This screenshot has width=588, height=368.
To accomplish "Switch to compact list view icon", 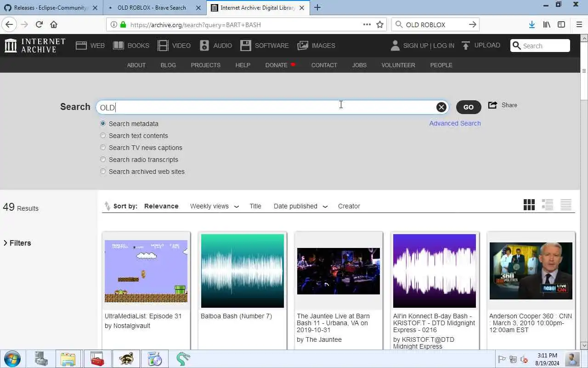I will click(x=566, y=205).
